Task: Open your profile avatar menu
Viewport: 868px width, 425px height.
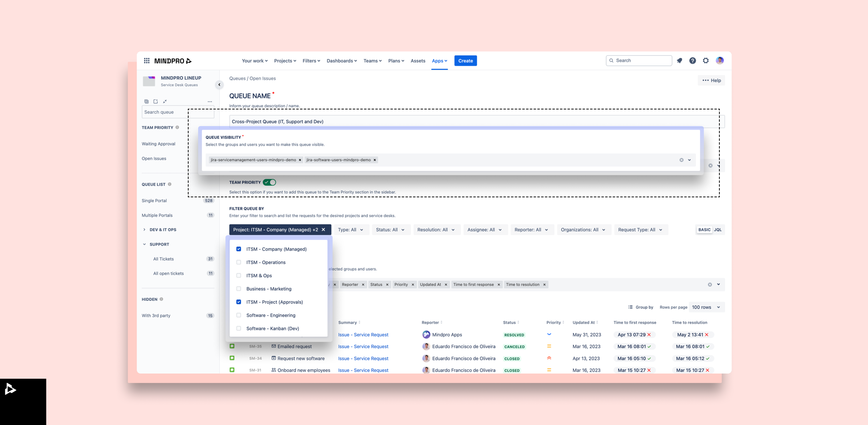Action: pos(720,60)
